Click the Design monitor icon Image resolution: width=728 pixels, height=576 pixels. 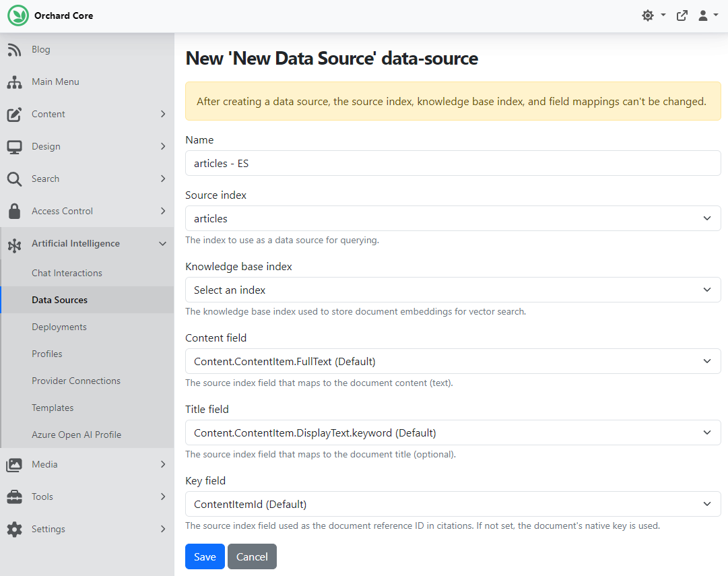point(14,147)
